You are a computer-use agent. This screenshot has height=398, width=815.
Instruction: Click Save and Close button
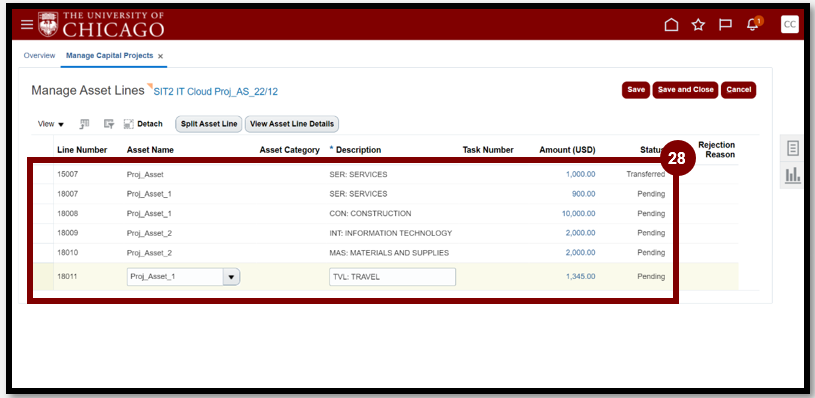[x=686, y=90]
